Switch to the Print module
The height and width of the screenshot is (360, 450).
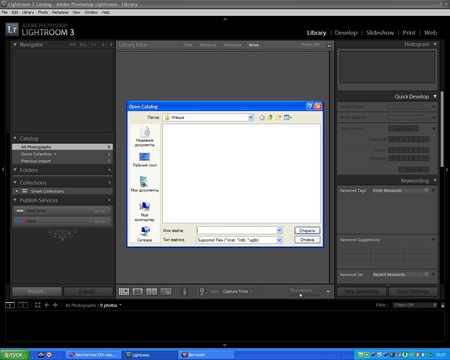coord(409,33)
